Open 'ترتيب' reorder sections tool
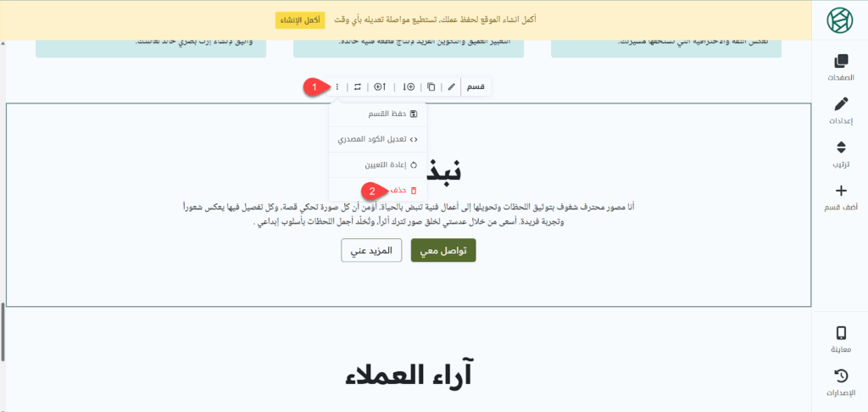The width and height of the screenshot is (868, 412). pos(840,153)
